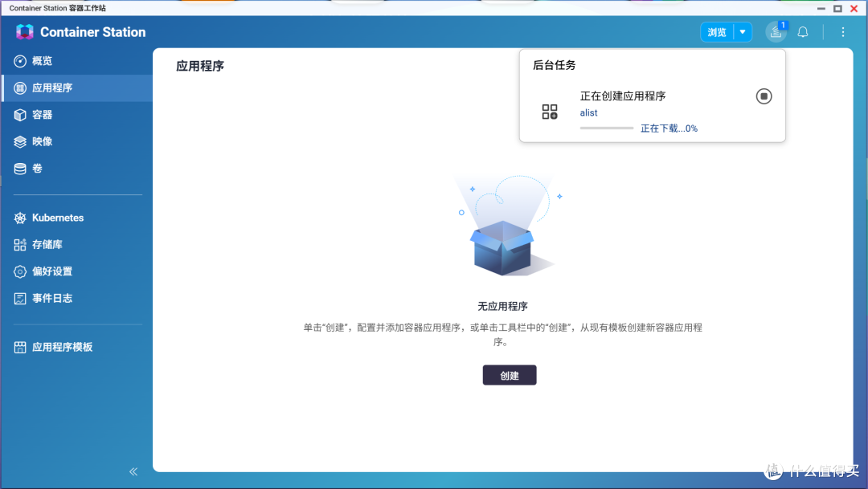Click the 事件日志 log icon

(20, 298)
